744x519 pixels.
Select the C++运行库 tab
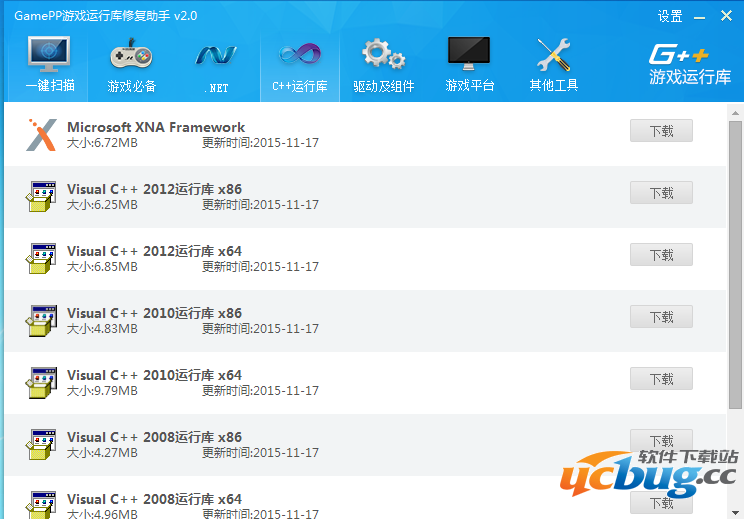(299, 65)
